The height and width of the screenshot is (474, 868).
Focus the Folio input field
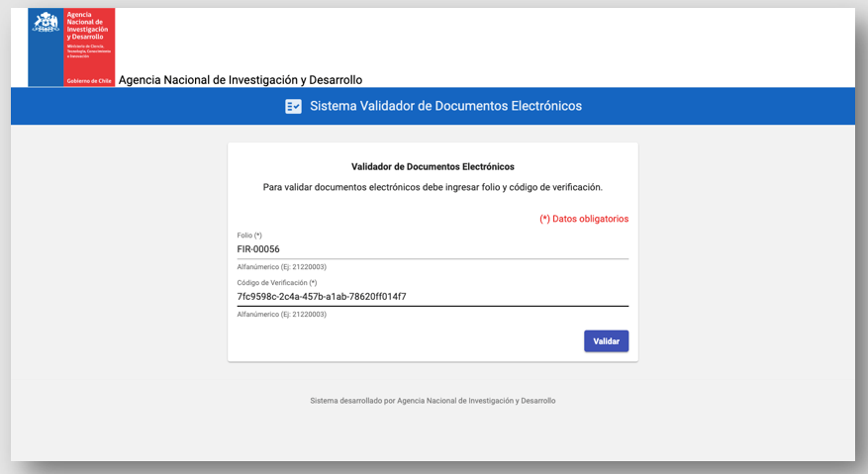(433, 249)
